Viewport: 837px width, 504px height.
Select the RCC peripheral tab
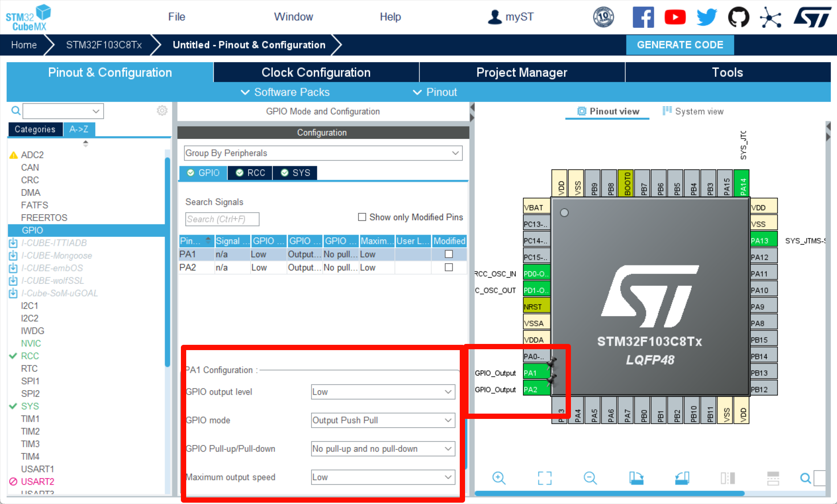tap(250, 173)
